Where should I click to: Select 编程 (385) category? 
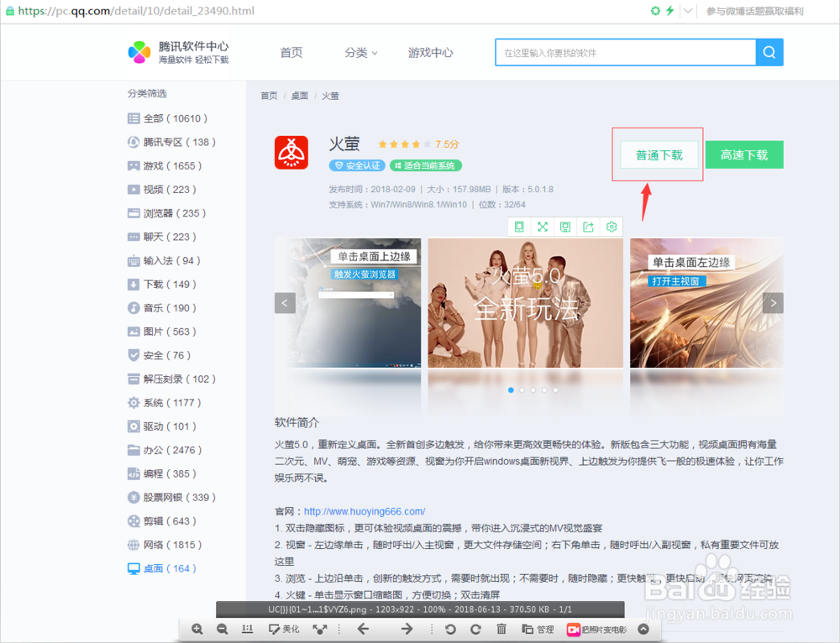[x=162, y=473]
